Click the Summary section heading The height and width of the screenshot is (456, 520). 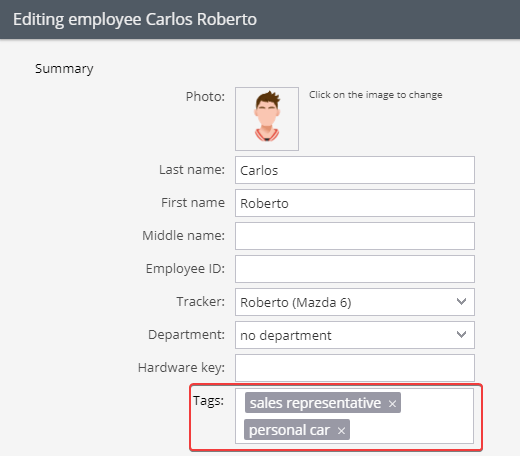[x=64, y=69]
